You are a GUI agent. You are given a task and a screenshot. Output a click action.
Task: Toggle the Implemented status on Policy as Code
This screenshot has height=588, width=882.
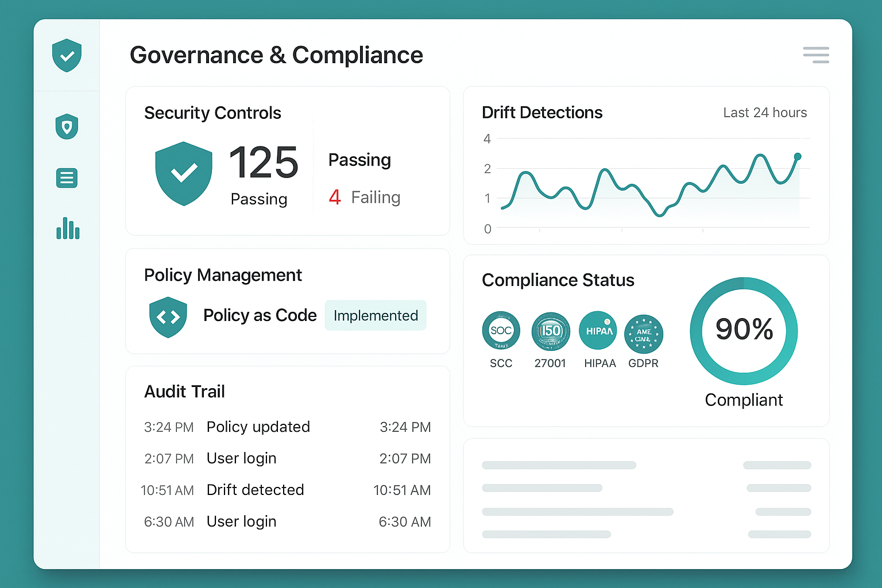[x=375, y=315]
